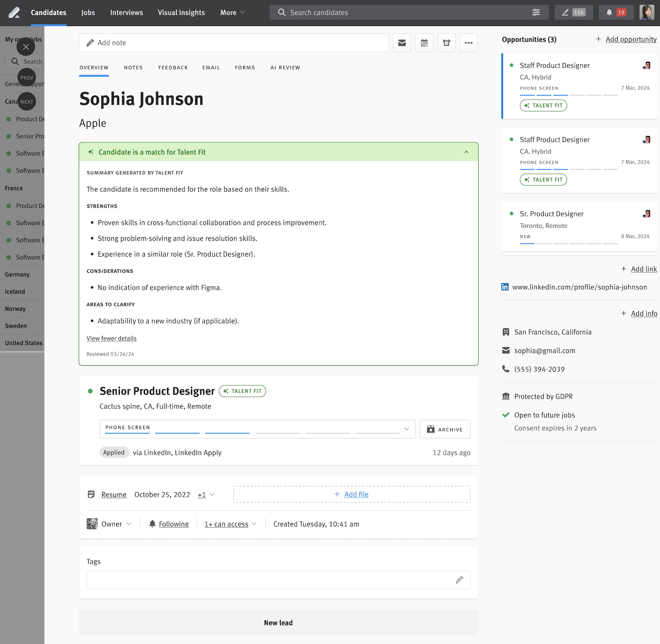The height and width of the screenshot is (644, 660).
Task: Select Norway in the left sidebar
Action: pyautogui.click(x=15, y=309)
